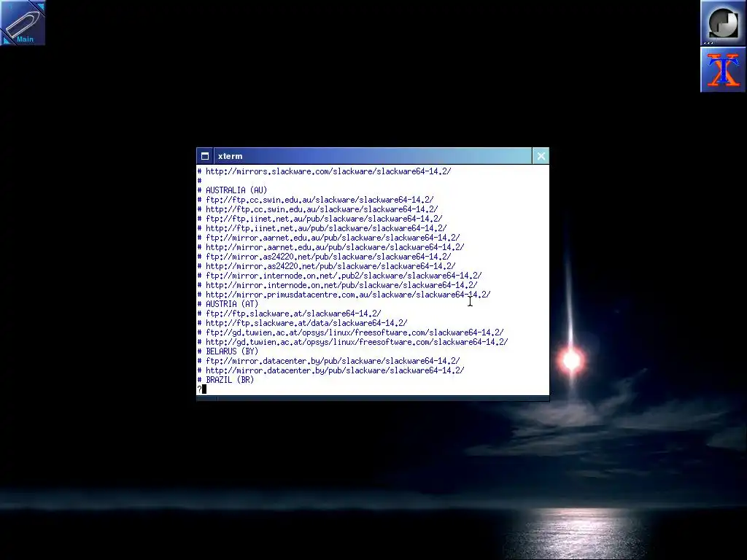Open the xterm window menu button

coord(205,156)
